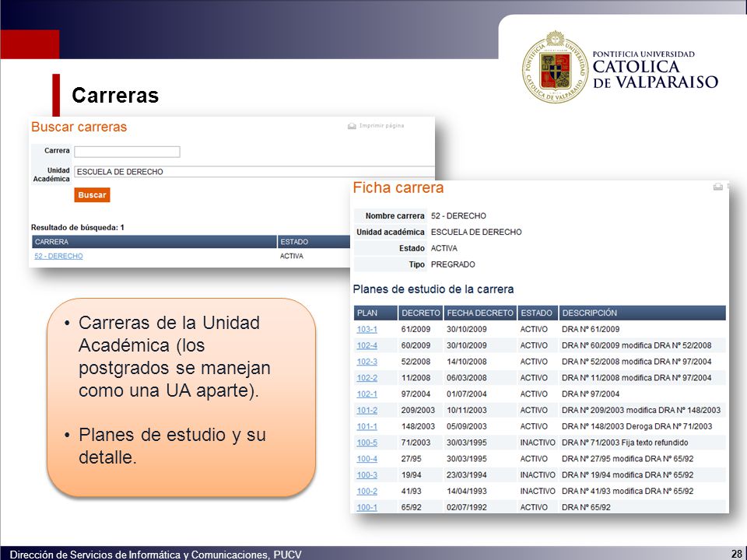Click decree date 14/10/2008
The height and width of the screenshot is (560, 747).
click(x=466, y=362)
